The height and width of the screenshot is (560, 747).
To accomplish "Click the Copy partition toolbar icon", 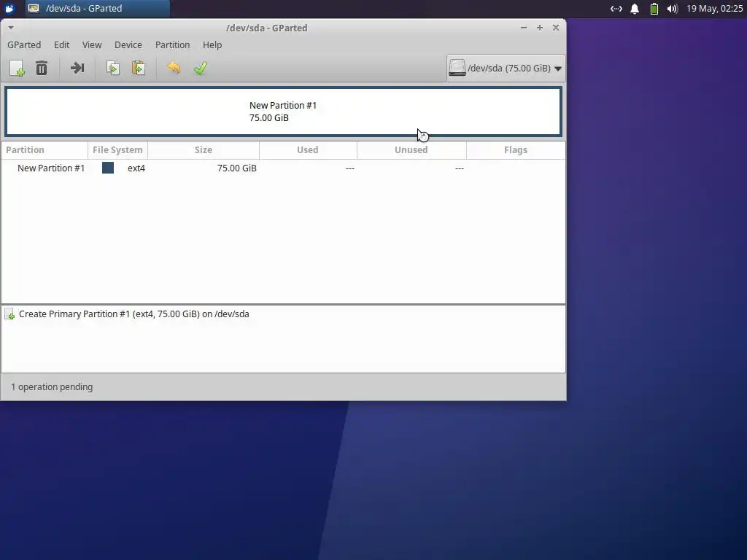I will [113, 68].
